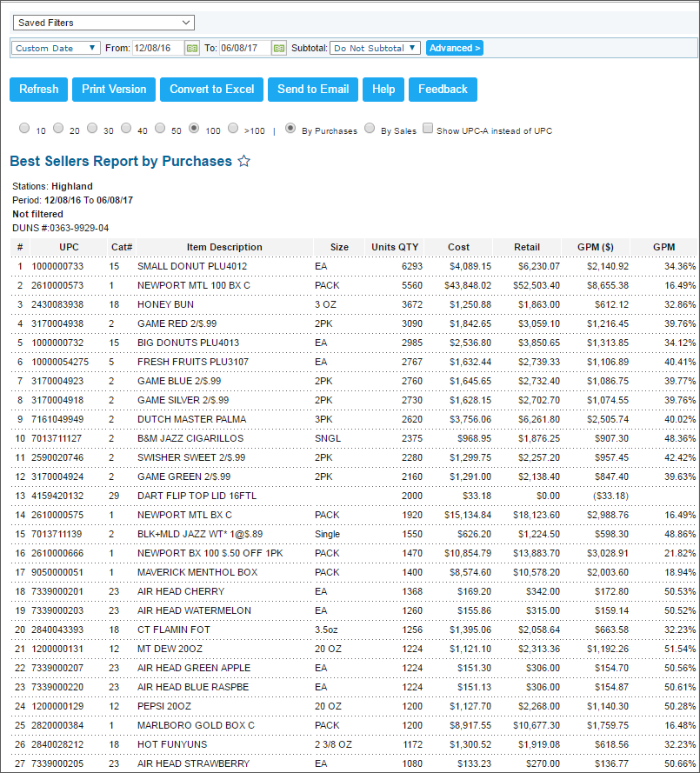Open the From date calendar picker

[x=192, y=49]
